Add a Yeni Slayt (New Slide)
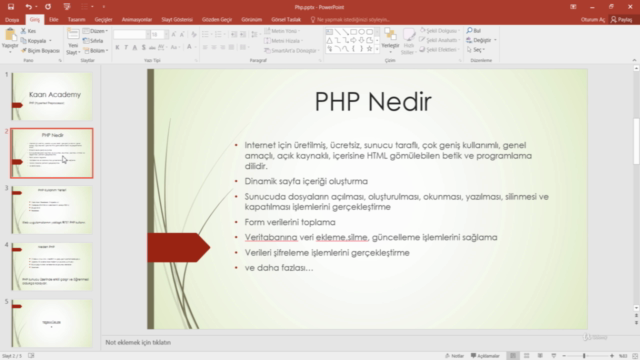The image size is (640, 360). (73, 41)
